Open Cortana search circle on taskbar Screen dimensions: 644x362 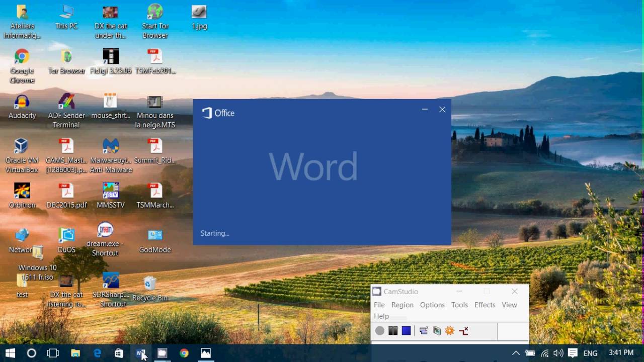(31, 353)
